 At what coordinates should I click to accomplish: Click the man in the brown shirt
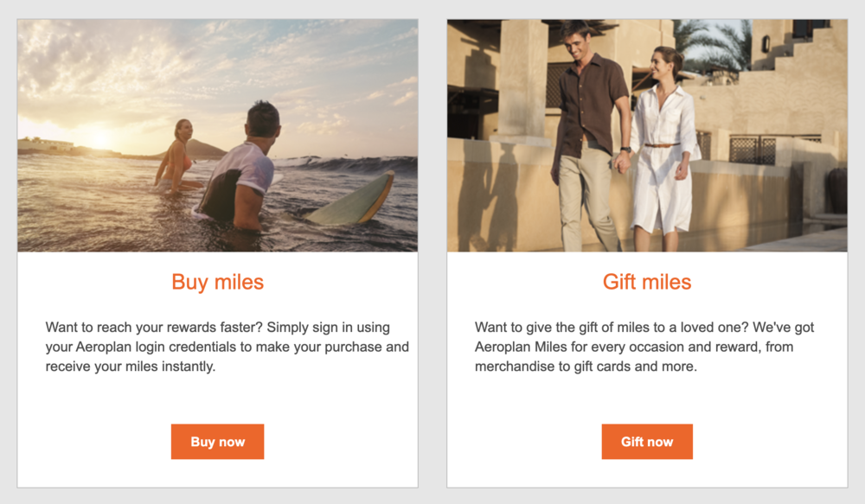[x=588, y=130]
